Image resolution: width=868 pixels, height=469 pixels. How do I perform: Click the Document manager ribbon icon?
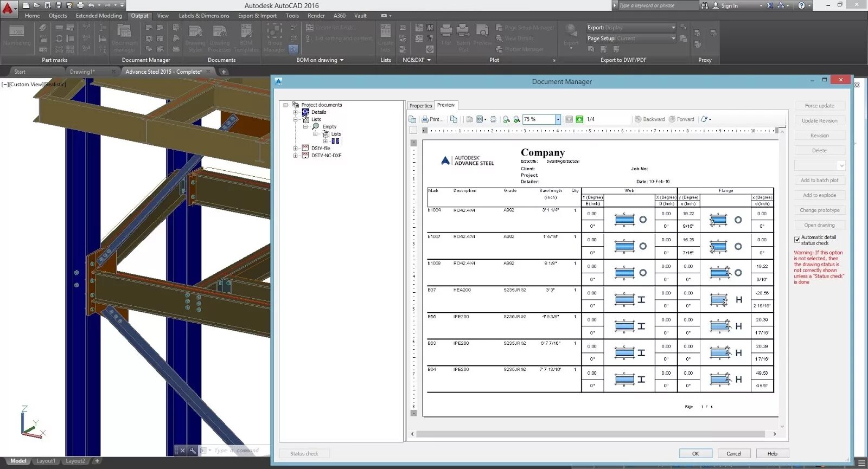[124, 37]
